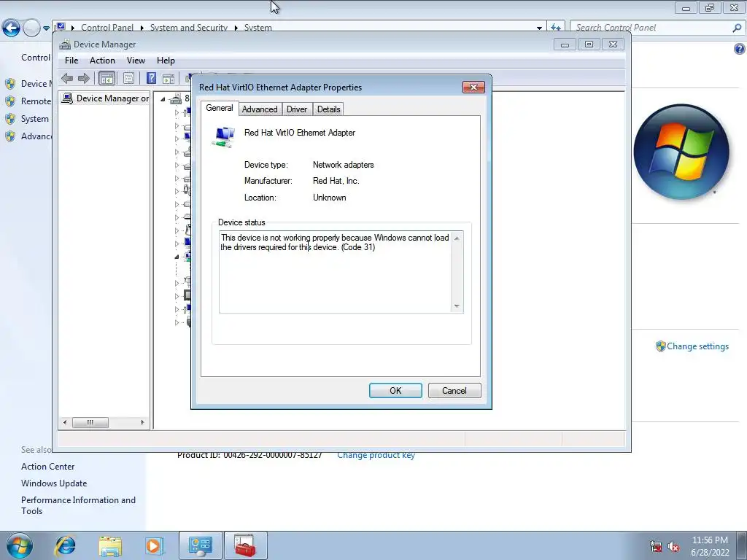The width and height of the screenshot is (747, 560).
Task: Close the Red Hat VirtIO Properties dialog
Action: [x=473, y=87]
